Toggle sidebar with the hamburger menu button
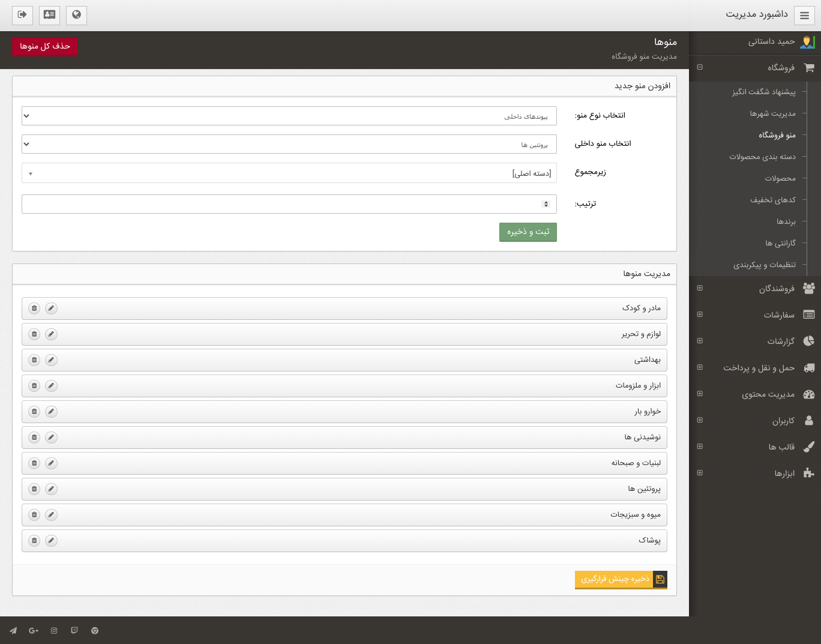This screenshot has width=821, height=644. (x=804, y=16)
